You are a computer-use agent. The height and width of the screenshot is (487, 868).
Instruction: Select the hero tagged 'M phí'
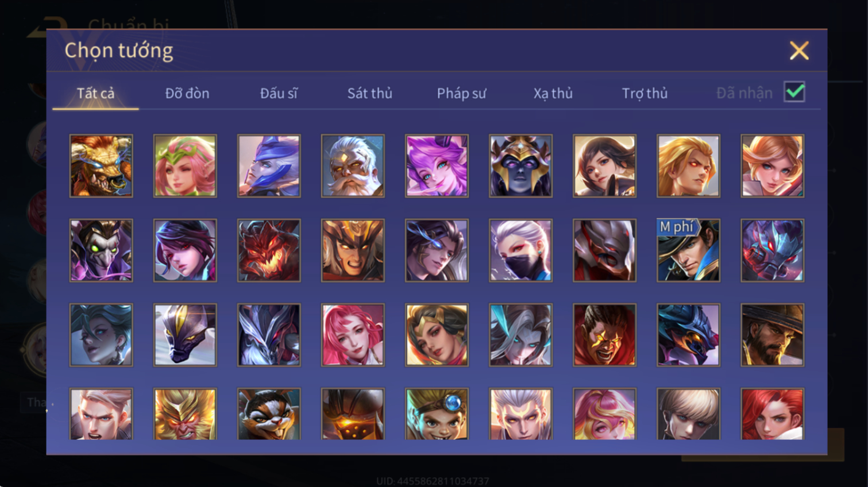(x=688, y=250)
